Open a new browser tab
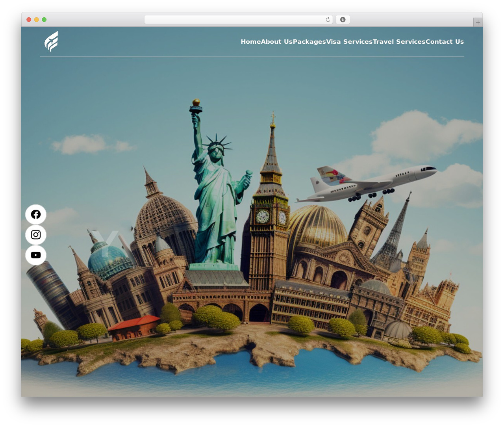The image size is (504, 427). (478, 22)
